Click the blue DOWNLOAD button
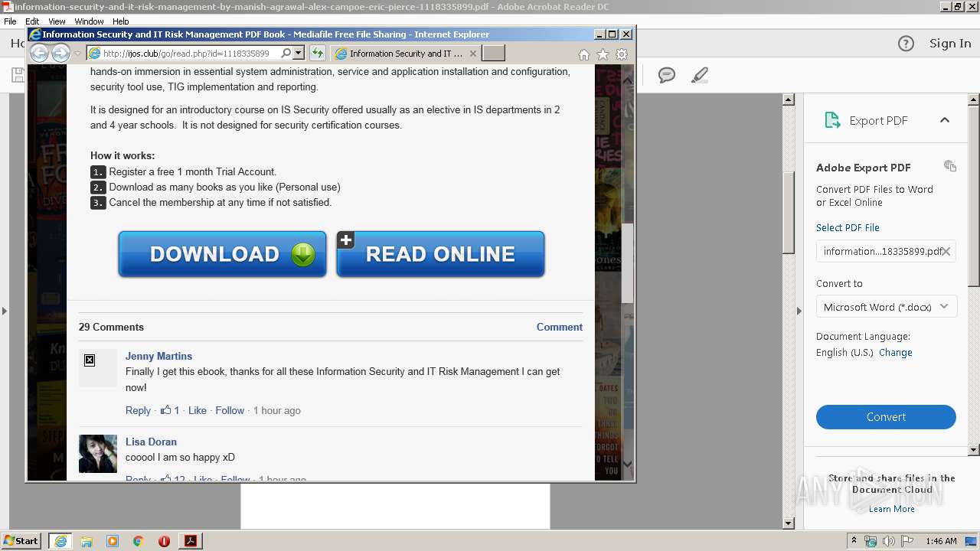The width and height of the screenshot is (980, 551). [223, 254]
